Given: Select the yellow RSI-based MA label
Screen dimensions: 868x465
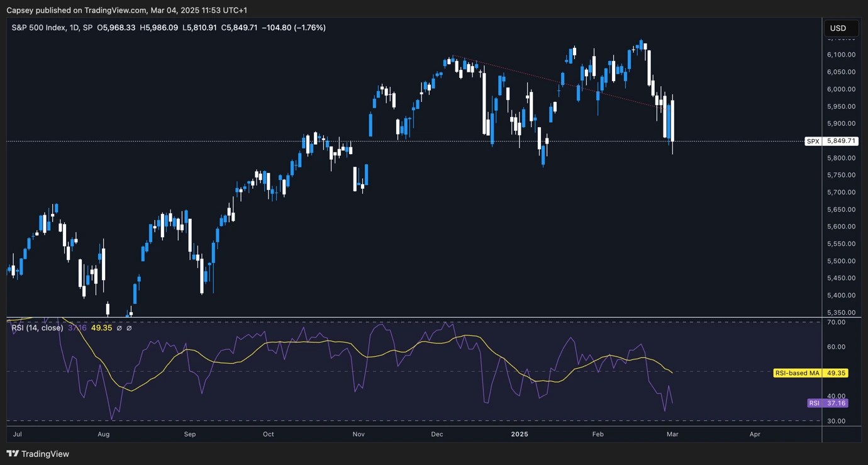Looking at the screenshot, I should (798, 373).
